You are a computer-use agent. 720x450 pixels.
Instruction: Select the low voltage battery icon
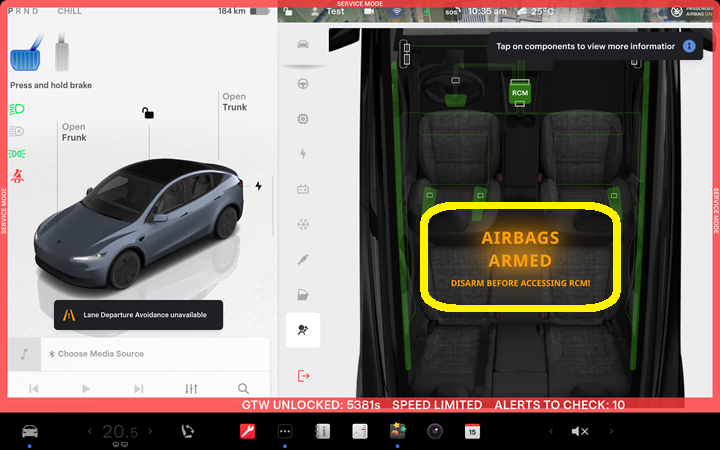pyautogui.click(x=303, y=189)
